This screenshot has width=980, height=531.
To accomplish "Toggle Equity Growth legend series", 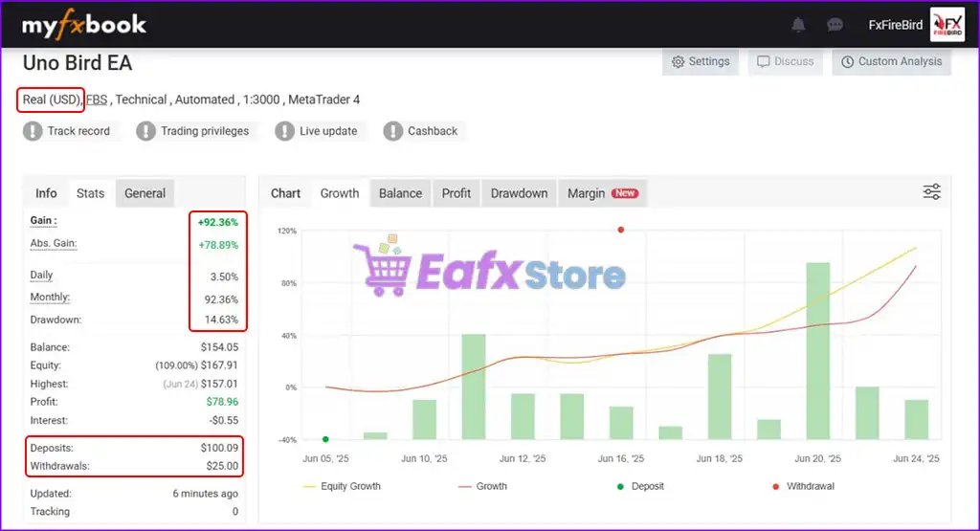I will (x=342, y=486).
